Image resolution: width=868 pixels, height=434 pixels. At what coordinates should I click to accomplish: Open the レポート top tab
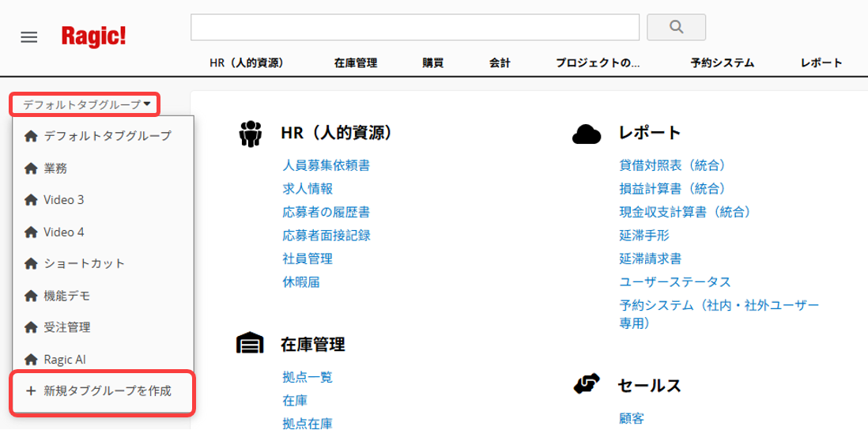[821, 63]
